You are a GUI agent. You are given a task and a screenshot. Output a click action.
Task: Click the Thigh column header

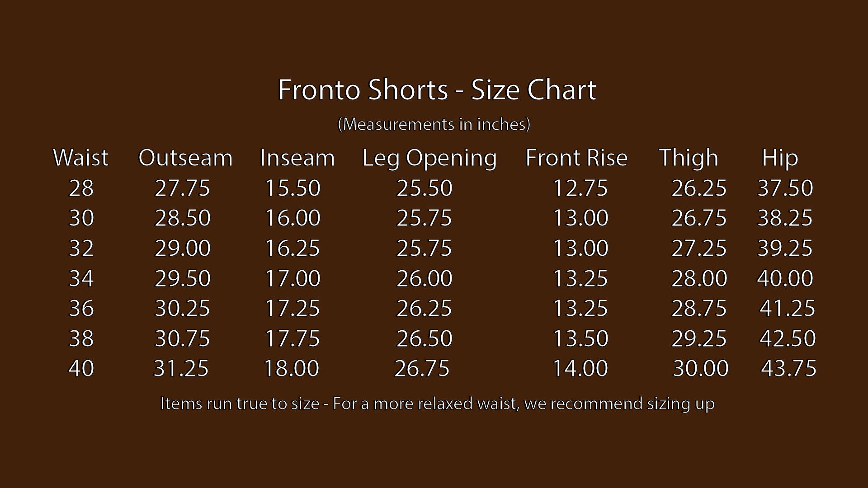tap(689, 158)
